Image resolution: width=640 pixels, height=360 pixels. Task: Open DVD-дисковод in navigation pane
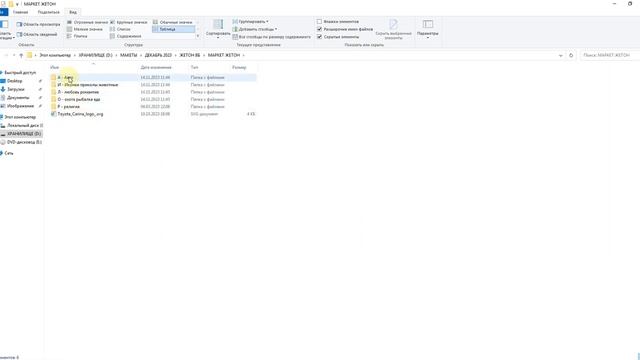tap(24, 142)
